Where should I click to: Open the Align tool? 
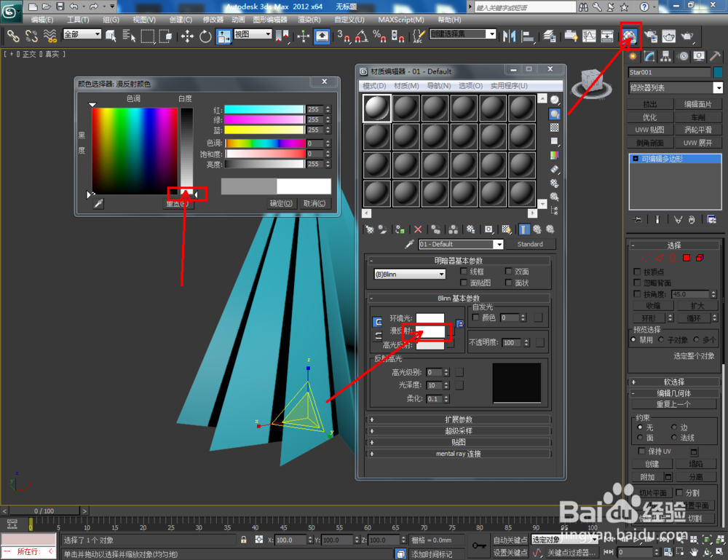[x=527, y=36]
